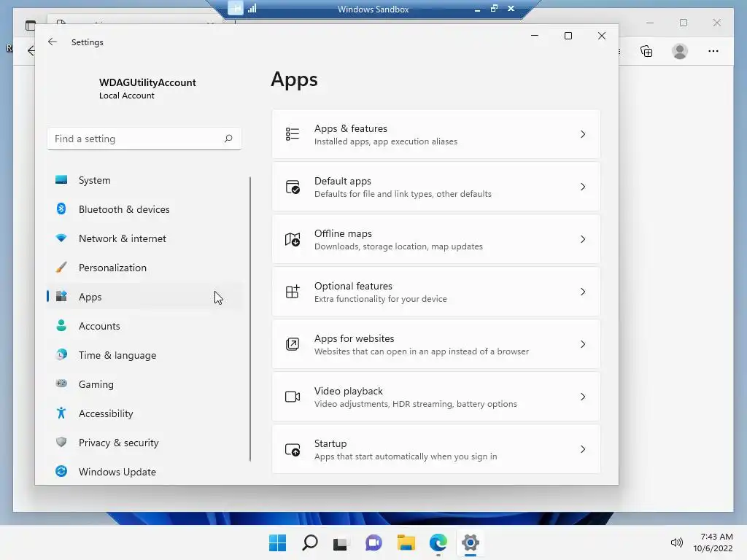Viewport: 747px width, 560px height.
Task: Select Network & internet in sidebar
Action: pos(144,238)
